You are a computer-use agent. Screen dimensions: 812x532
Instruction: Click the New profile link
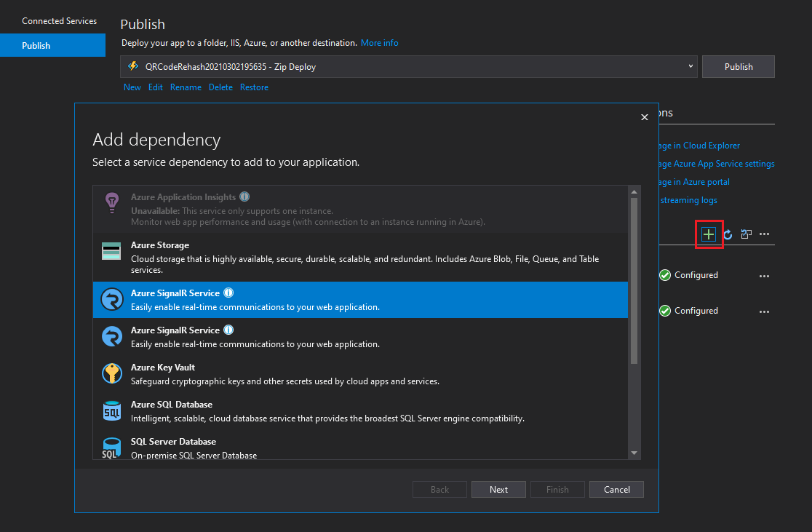click(x=132, y=87)
